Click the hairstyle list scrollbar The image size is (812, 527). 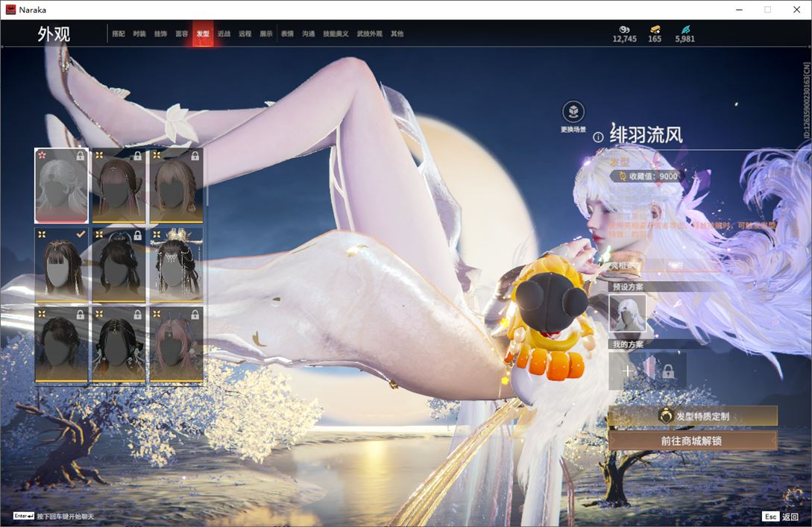[207, 177]
